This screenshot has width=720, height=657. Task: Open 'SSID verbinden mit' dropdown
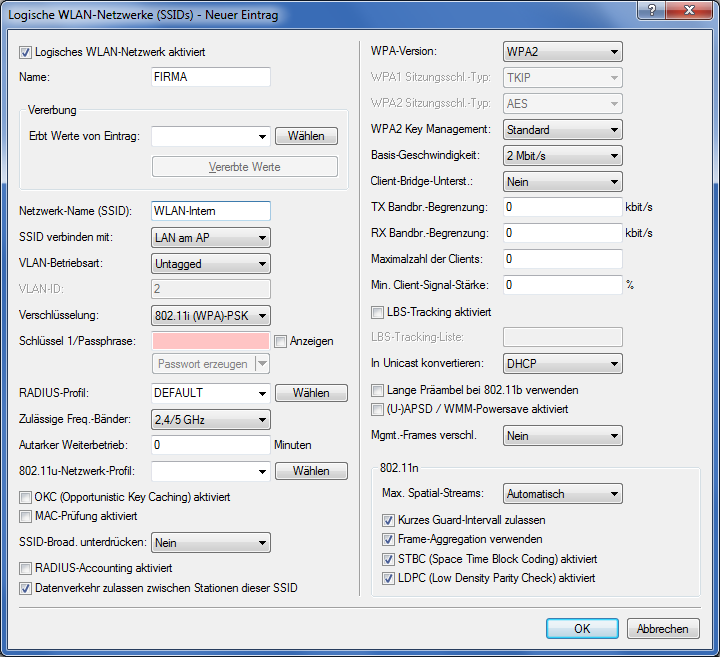point(210,237)
